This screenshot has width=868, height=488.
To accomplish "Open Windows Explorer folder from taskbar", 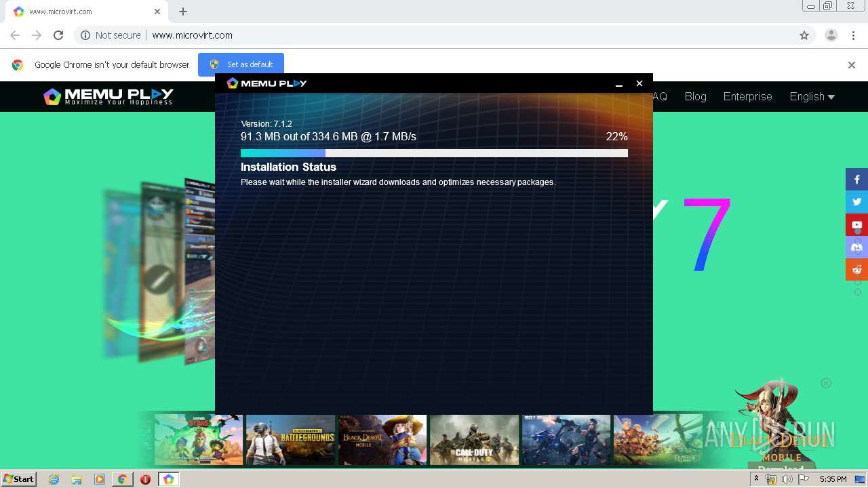I will coord(77,479).
